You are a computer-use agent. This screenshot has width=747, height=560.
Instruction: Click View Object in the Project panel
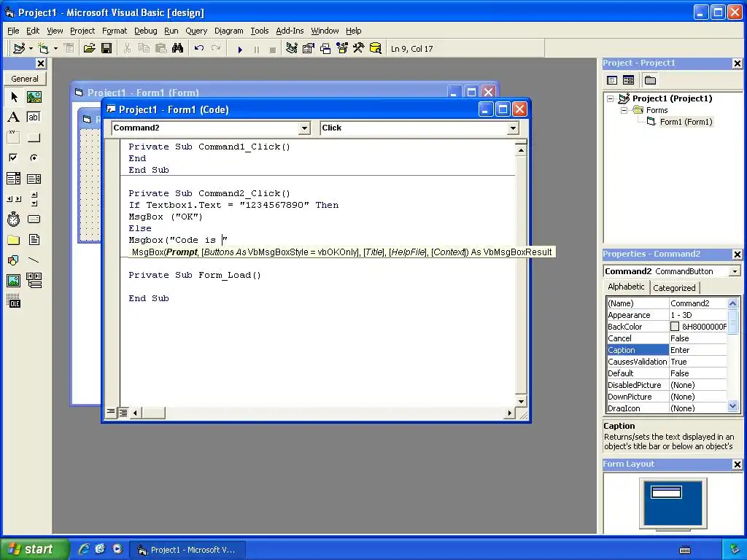pos(628,80)
